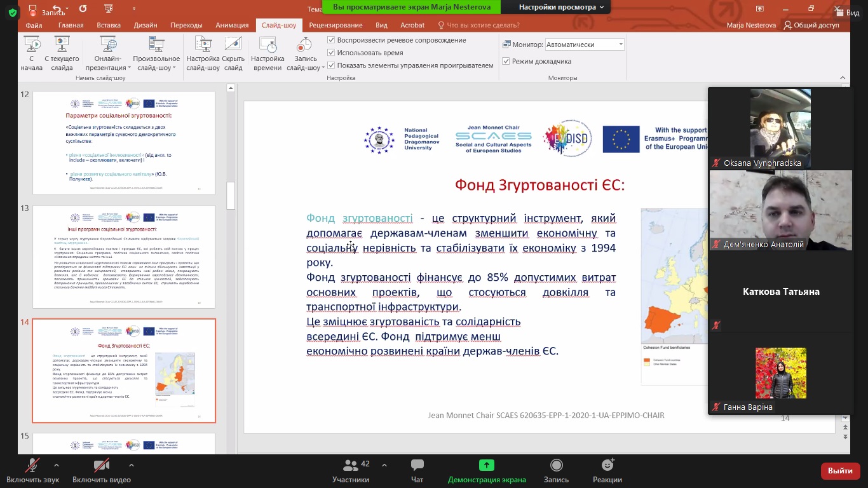The height and width of the screenshot is (488, 868).
Task: Start slideshow from current slide
Action: click(x=62, y=46)
